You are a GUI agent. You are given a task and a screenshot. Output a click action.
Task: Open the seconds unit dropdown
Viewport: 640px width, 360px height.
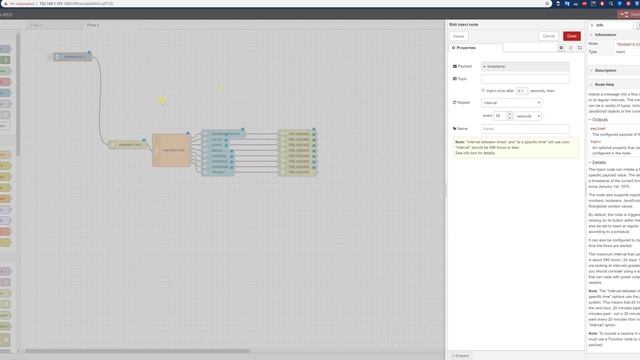coord(528,116)
